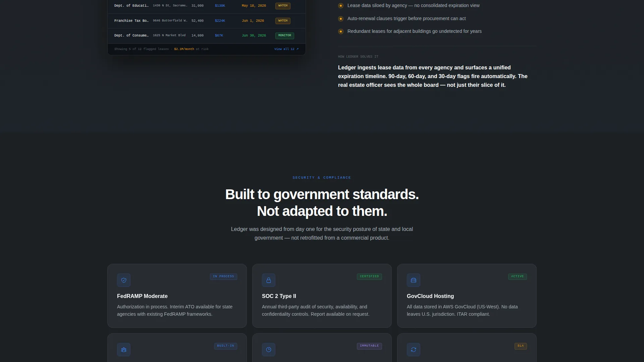The width and height of the screenshot is (644, 362).
Task: Select the 'Dept. of Consume…' agency cell
Action: [x=131, y=36]
